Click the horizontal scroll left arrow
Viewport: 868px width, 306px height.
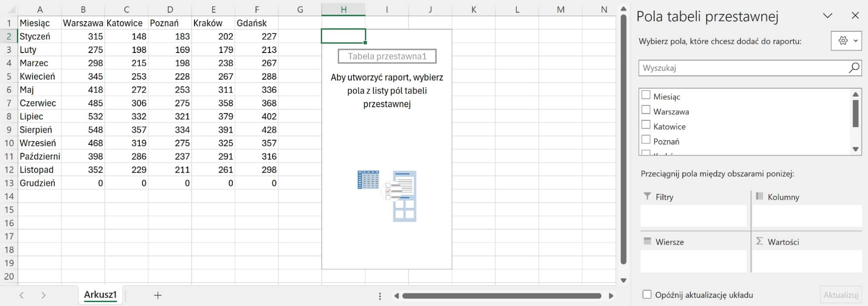click(396, 296)
